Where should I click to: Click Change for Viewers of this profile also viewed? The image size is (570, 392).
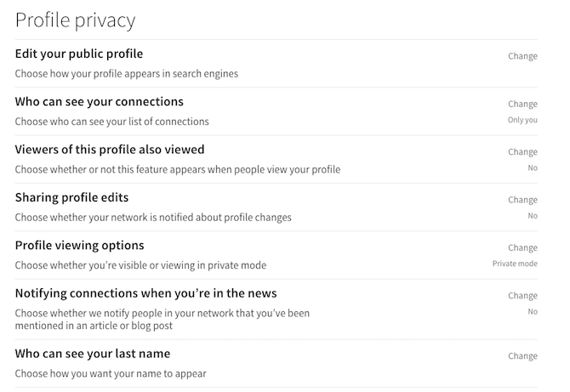click(522, 152)
